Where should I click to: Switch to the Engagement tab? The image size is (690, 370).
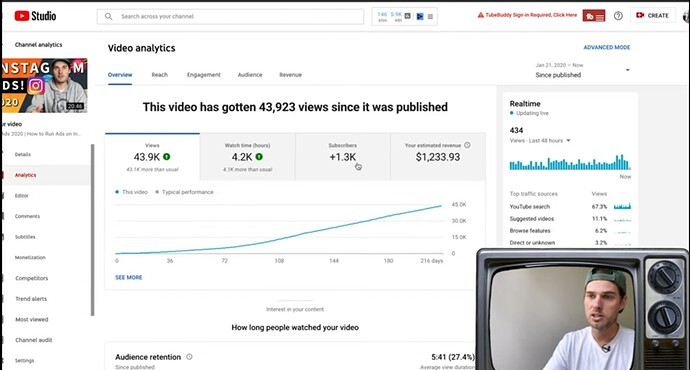coord(204,75)
